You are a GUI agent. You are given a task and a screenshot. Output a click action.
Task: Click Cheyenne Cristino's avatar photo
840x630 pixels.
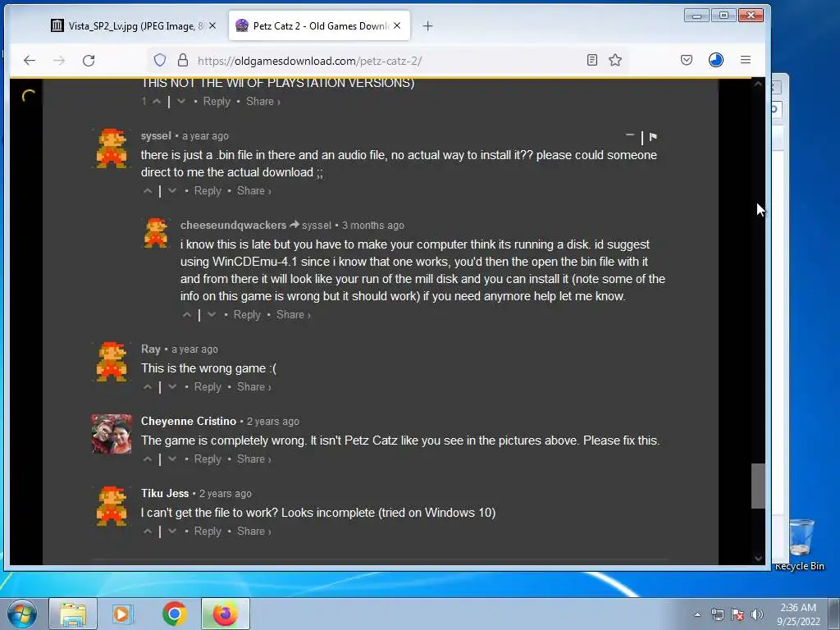tap(112, 434)
